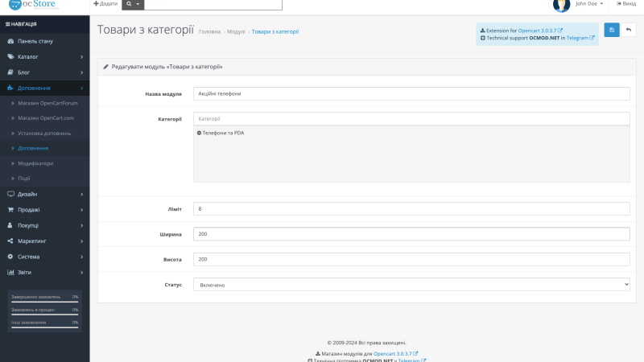644x362 pixels.
Task: Open the Статус dropdown
Action: pyautogui.click(x=411, y=285)
